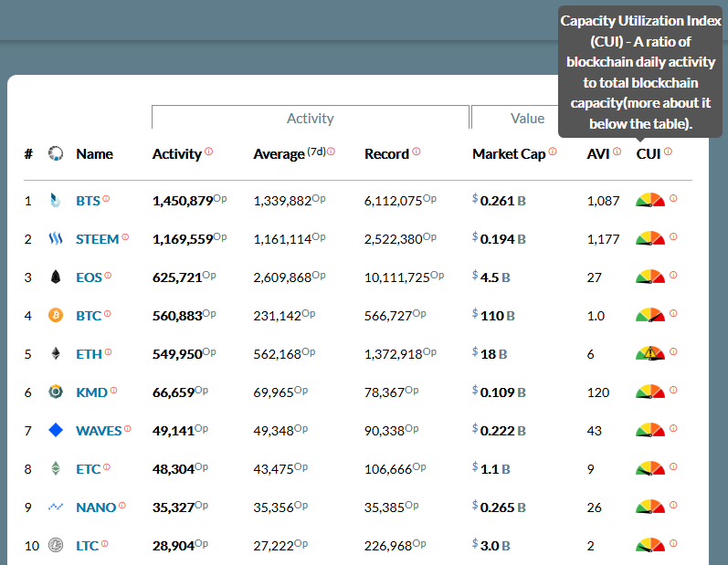
Task: Open the BTS coin link
Action: [89, 201]
